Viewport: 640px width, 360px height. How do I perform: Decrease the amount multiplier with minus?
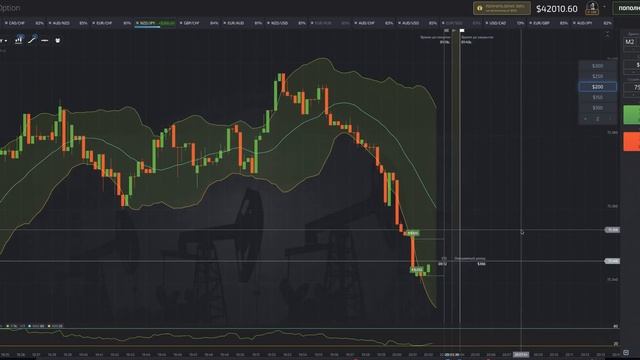click(585, 119)
